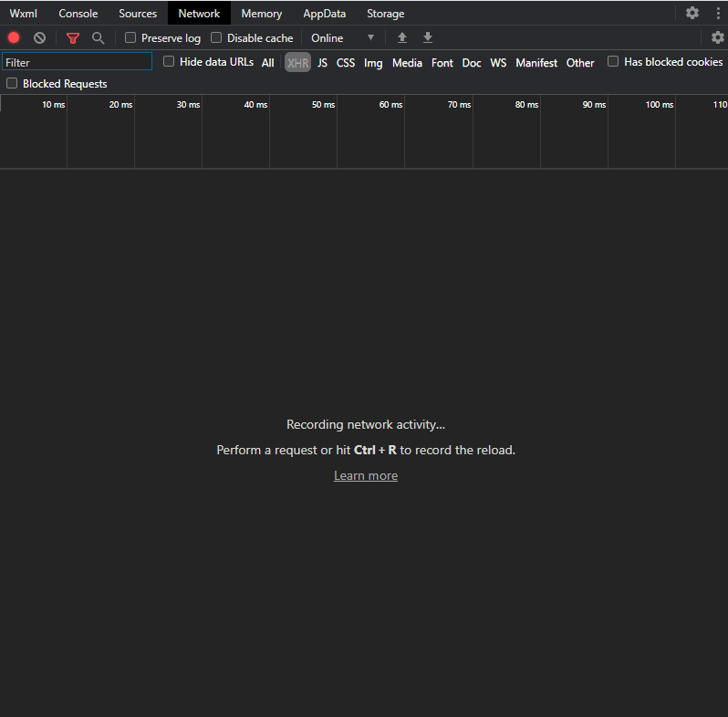Image resolution: width=728 pixels, height=717 pixels.
Task: Filter requests by Other
Action: pos(580,63)
